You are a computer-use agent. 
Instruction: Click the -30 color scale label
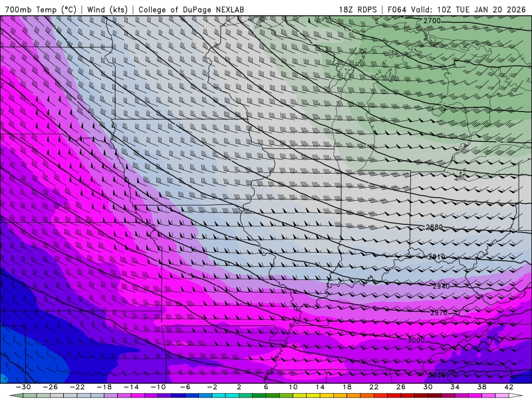click(x=23, y=387)
